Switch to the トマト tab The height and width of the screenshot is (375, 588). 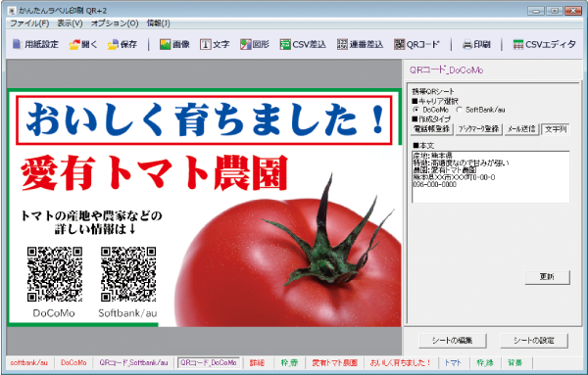coord(453,363)
